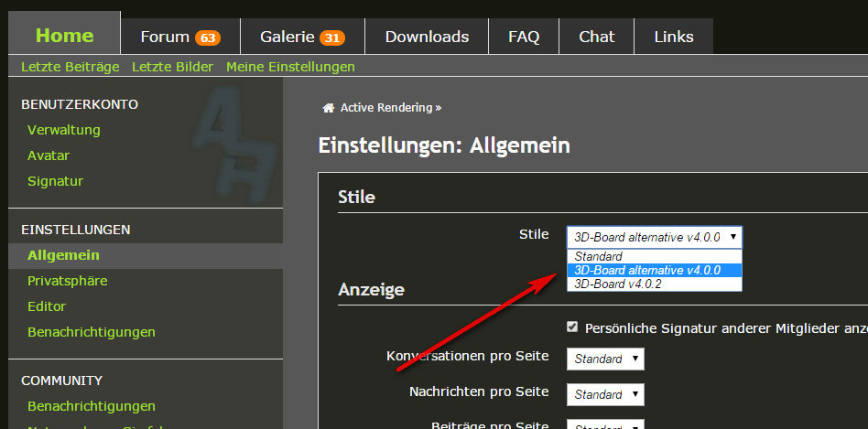This screenshot has width=868, height=429.
Task: Open the Chat tab
Action: pyautogui.click(x=597, y=37)
